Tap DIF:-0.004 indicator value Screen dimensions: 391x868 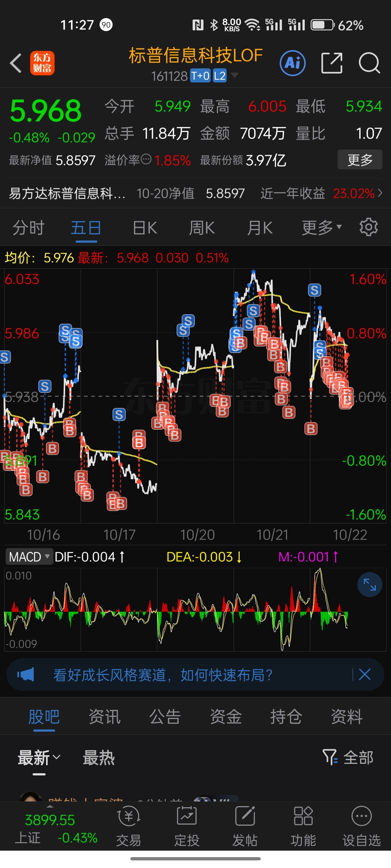point(89,557)
